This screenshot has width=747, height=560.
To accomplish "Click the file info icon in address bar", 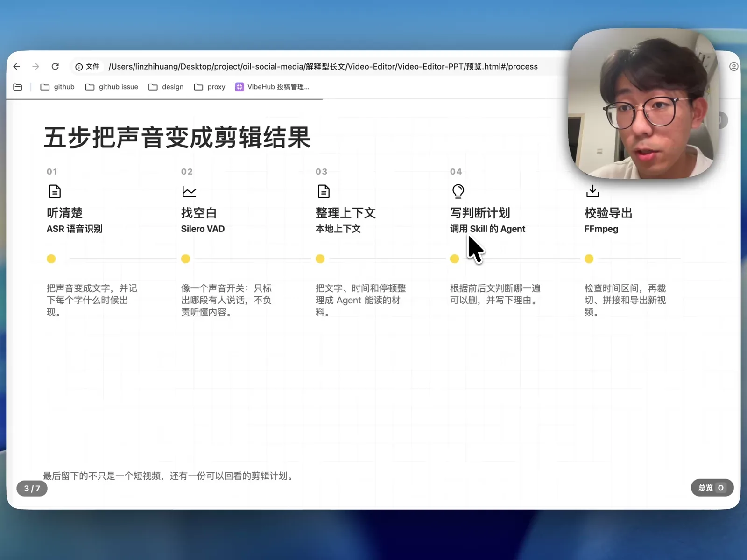I will click(79, 67).
